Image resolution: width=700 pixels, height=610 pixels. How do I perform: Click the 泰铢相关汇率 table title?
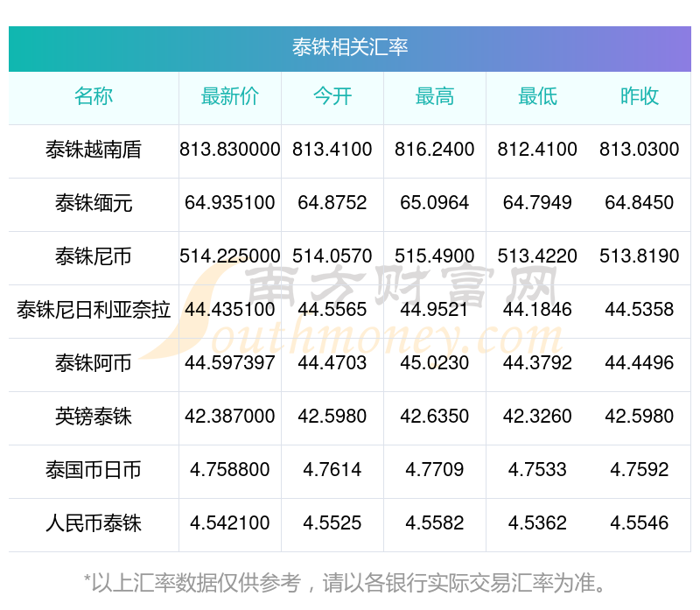click(350, 47)
